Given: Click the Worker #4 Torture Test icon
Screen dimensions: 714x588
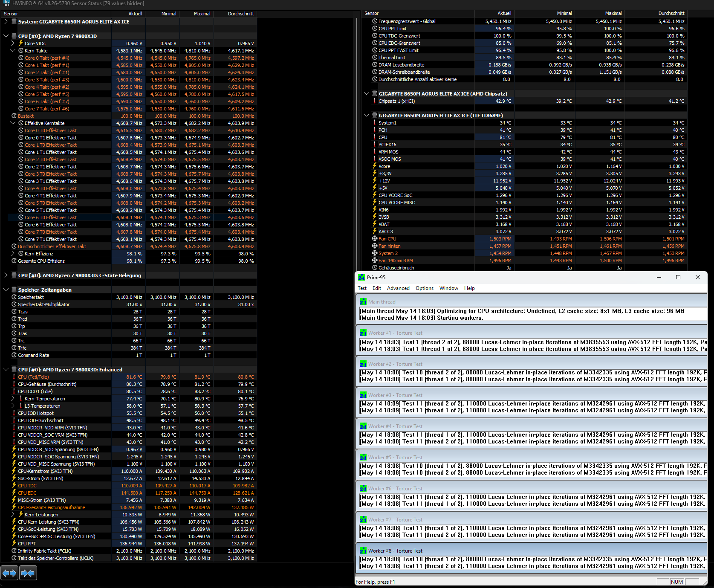Looking at the screenshot, I should [x=363, y=426].
